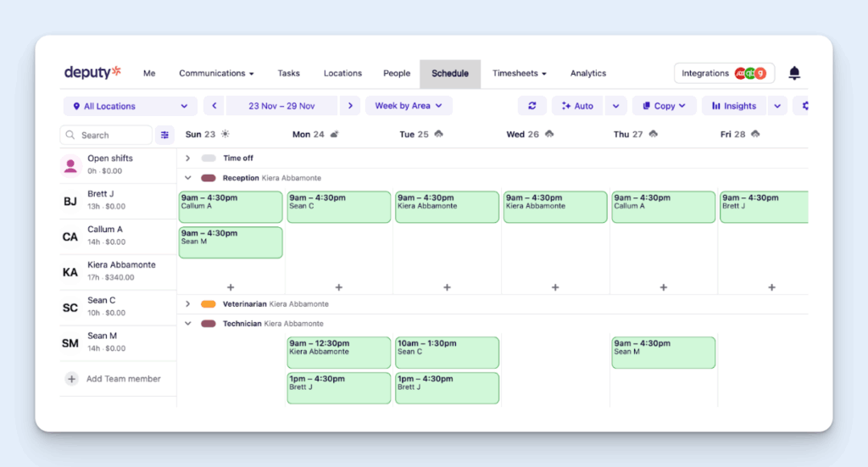Go to the Me tab
Viewport: 868px width, 467px height.
[149, 73]
